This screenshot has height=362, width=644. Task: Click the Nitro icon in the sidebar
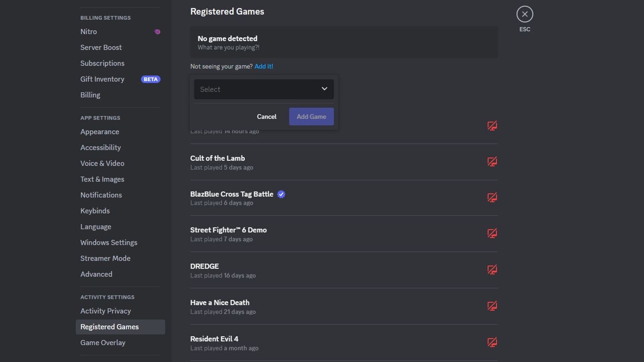coord(157,31)
